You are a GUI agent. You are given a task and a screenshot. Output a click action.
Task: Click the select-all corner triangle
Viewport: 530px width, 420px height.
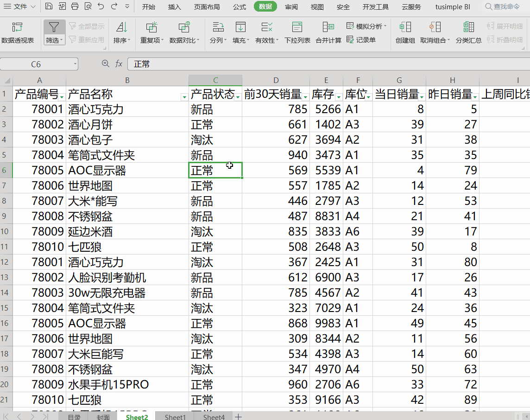(6, 81)
